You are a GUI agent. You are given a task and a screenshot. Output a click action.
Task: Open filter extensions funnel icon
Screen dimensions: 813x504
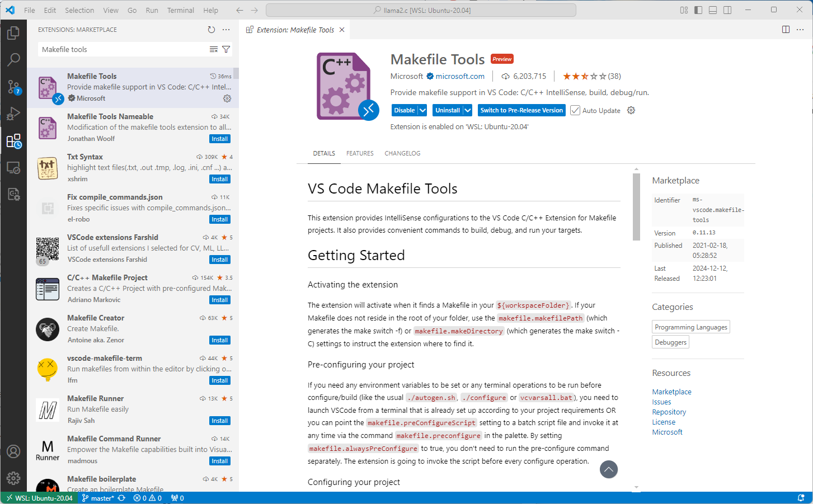(226, 49)
